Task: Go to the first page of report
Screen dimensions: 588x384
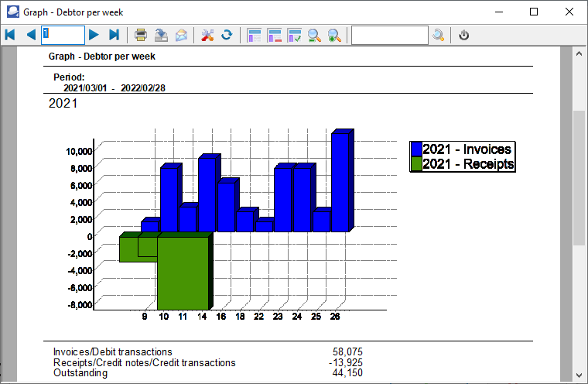Action: click(10, 35)
